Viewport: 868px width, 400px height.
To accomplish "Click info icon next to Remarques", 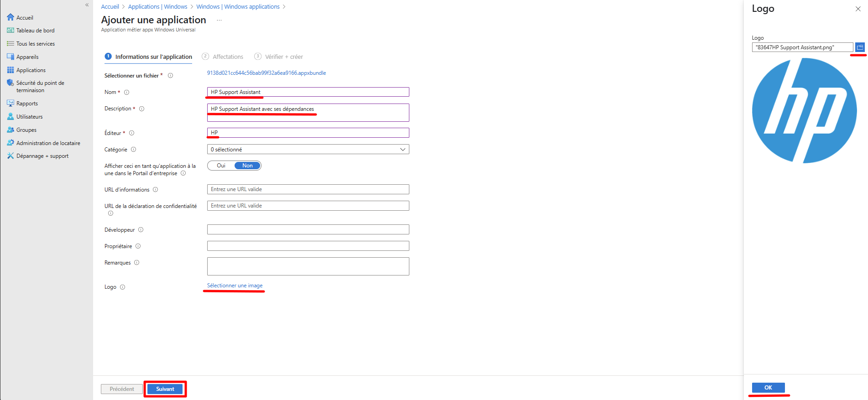I will click(136, 263).
